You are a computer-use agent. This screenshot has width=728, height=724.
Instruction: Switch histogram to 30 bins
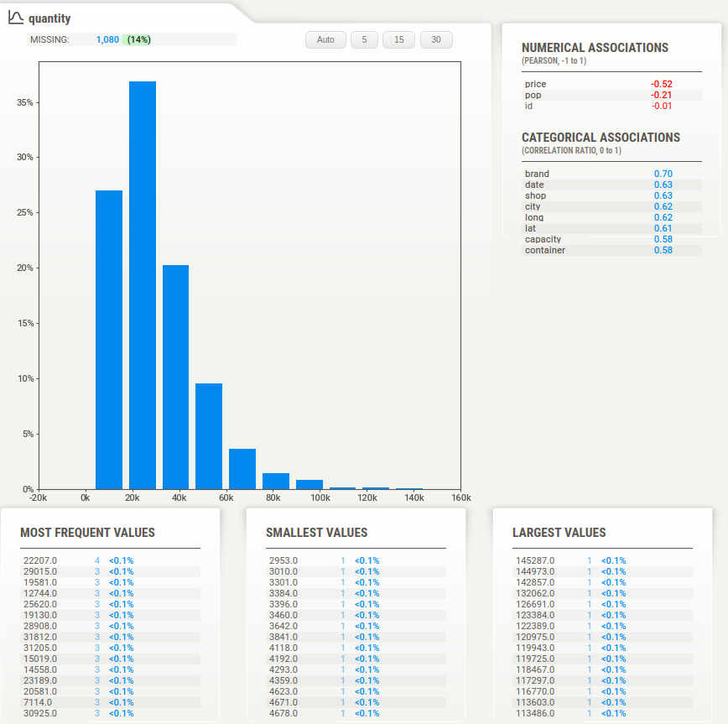tap(435, 39)
